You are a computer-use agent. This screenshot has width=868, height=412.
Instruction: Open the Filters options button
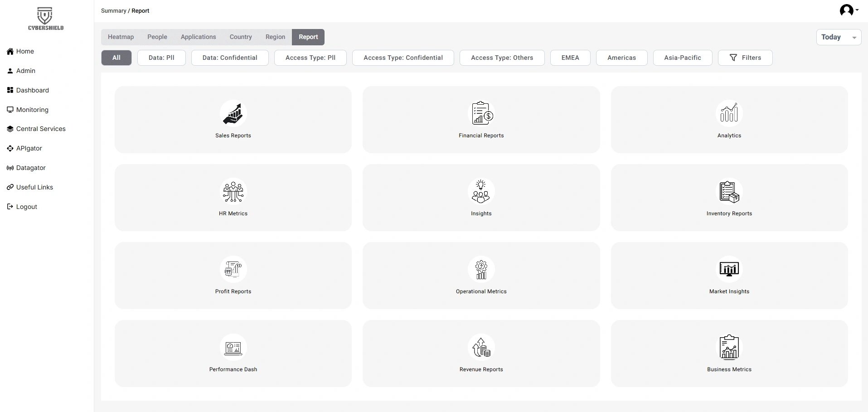tap(745, 58)
